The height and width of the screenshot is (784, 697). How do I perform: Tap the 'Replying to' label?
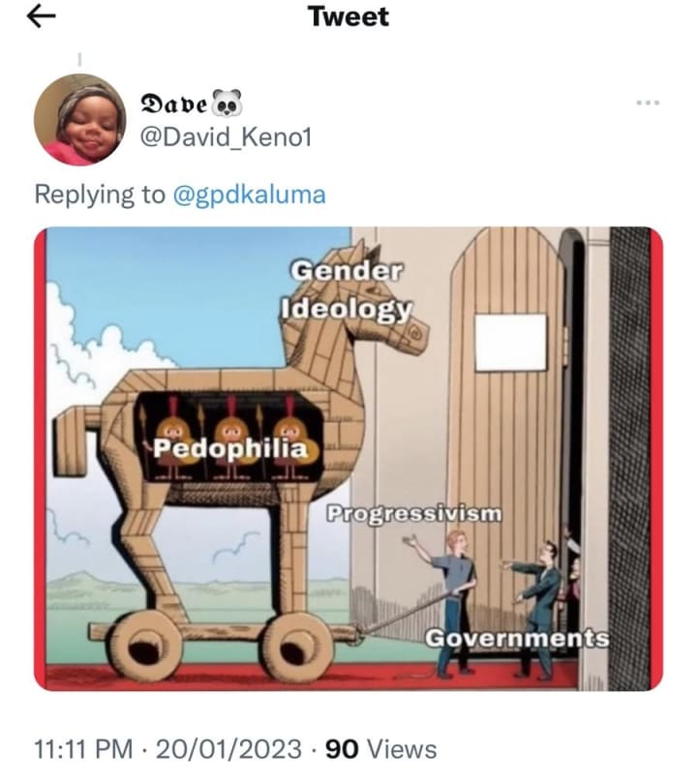pyautogui.click(x=100, y=195)
